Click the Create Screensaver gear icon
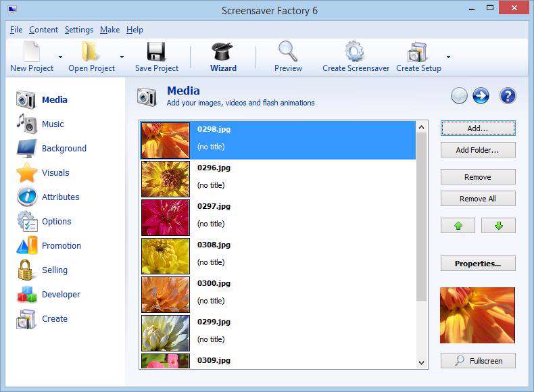Viewport: 534px width, 392px height. pos(354,51)
